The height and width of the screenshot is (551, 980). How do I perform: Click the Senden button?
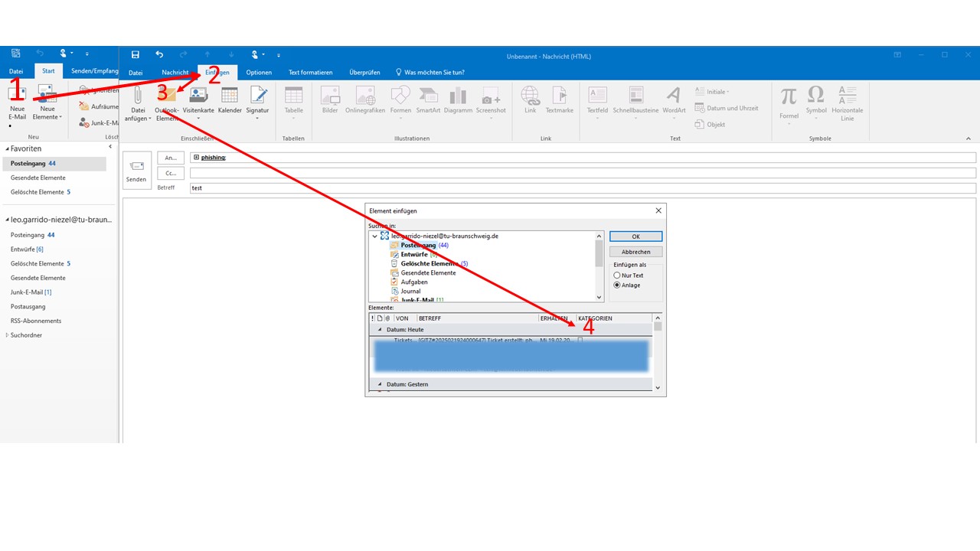[137, 170]
